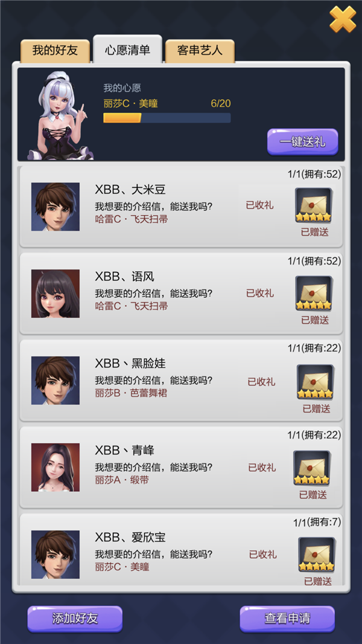Click XBB、爱欣宝 avatar picture
362x644 pixels.
point(56,555)
